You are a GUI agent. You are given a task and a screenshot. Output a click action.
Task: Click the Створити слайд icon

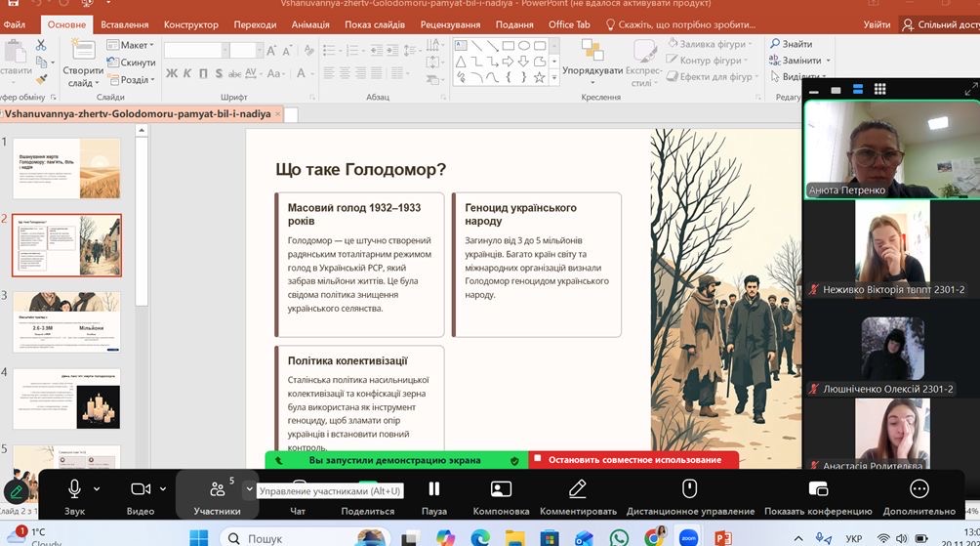(83, 54)
